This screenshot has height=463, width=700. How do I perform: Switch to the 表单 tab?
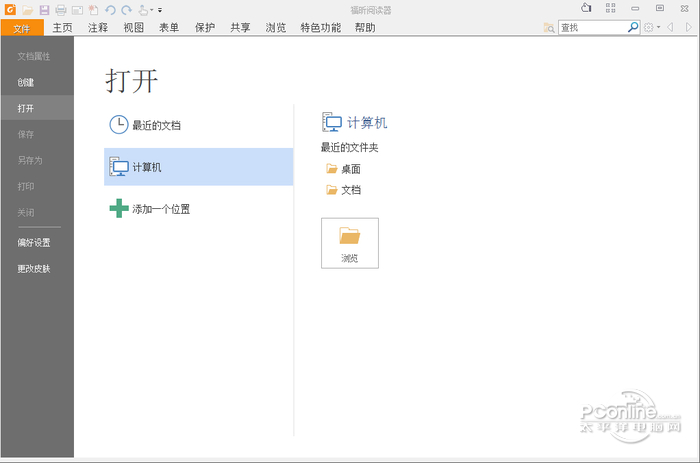169,28
